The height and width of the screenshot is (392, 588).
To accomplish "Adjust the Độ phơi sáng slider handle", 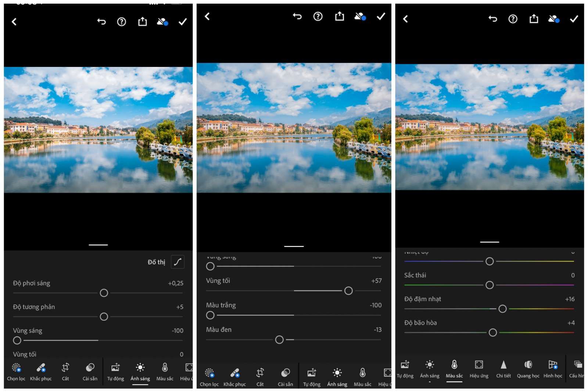I will point(104,293).
